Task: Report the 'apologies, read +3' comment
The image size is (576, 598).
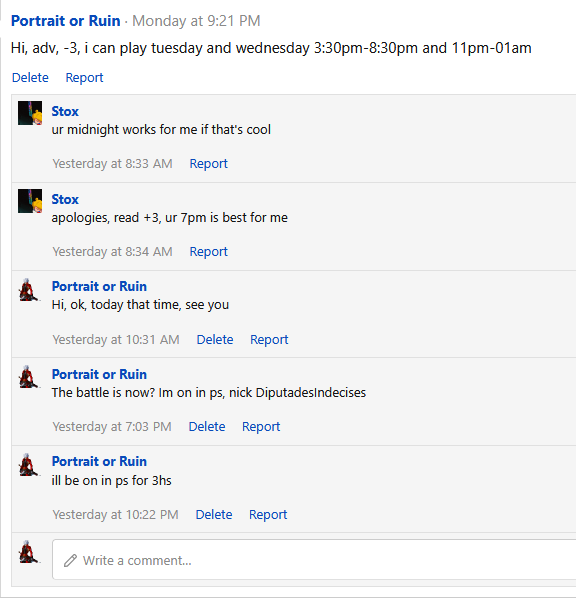Action: [x=209, y=252]
